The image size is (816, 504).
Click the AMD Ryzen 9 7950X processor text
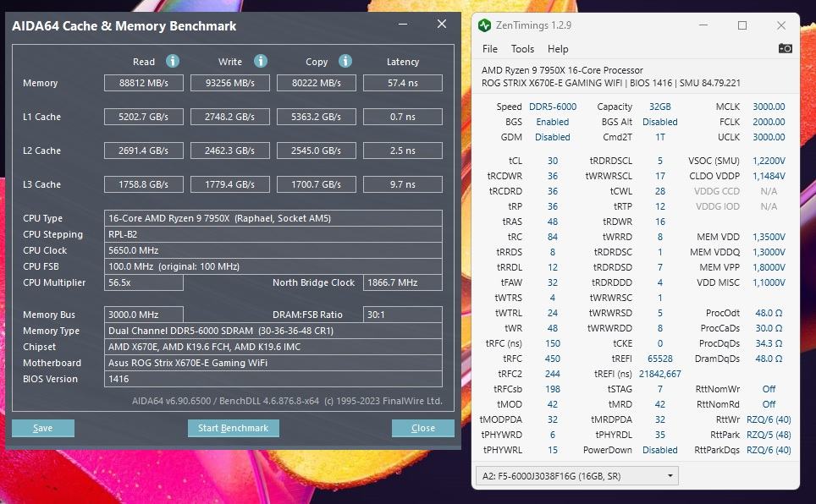coord(562,70)
